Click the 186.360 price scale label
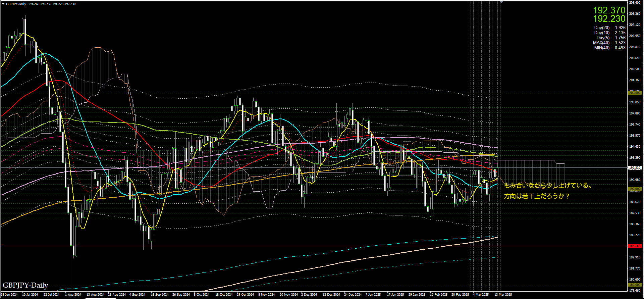 pyautogui.click(x=635, y=224)
